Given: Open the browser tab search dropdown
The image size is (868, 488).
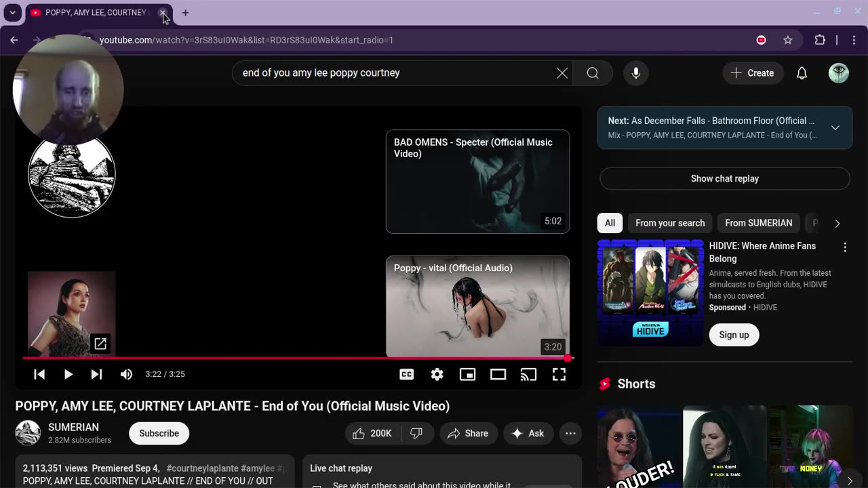Looking at the screenshot, I should click(12, 12).
